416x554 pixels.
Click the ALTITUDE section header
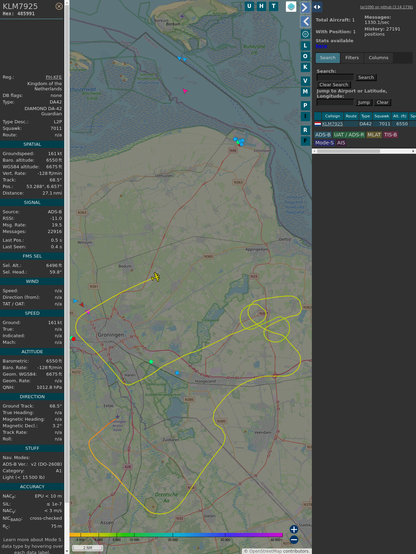[x=32, y=352]
